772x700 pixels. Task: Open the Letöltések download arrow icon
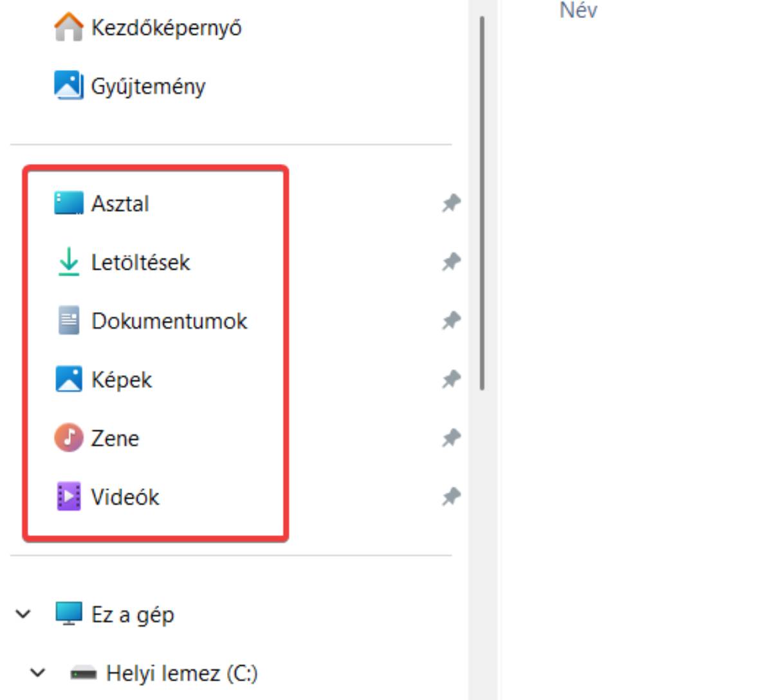68,262
